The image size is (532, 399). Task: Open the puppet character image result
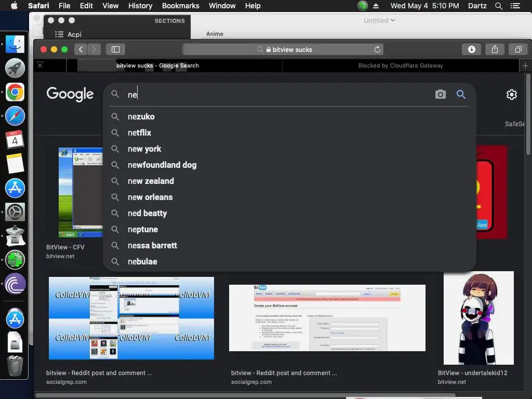click(x=478, y=318)
